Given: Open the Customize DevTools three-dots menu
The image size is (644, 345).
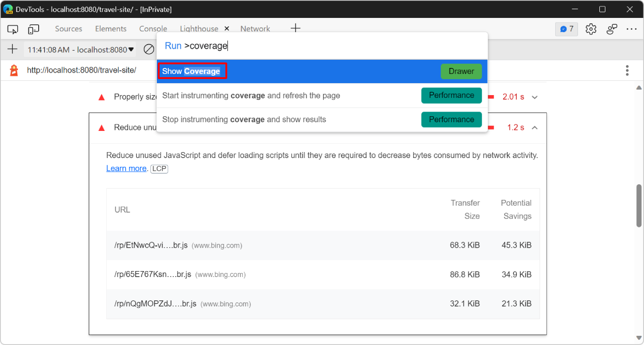Looking at the screenshot, I should (632, 28).
